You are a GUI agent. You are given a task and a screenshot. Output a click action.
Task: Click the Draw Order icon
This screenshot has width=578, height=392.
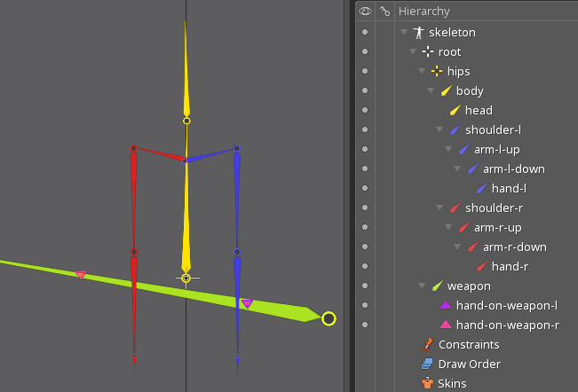427,365
